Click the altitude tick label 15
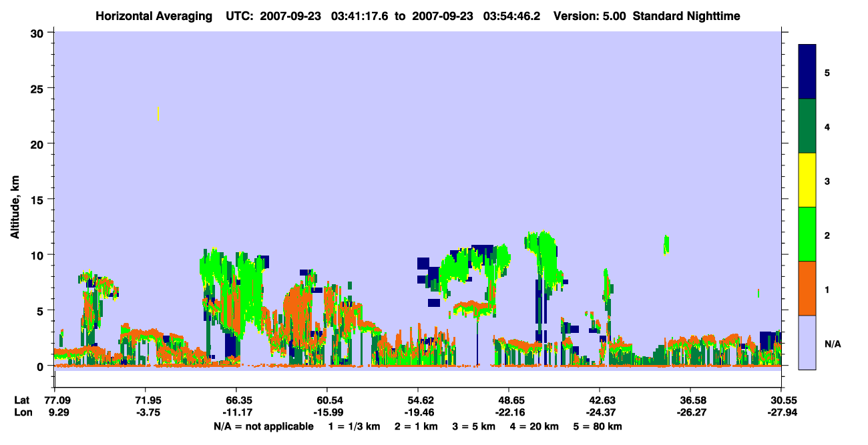 (37, 199)
